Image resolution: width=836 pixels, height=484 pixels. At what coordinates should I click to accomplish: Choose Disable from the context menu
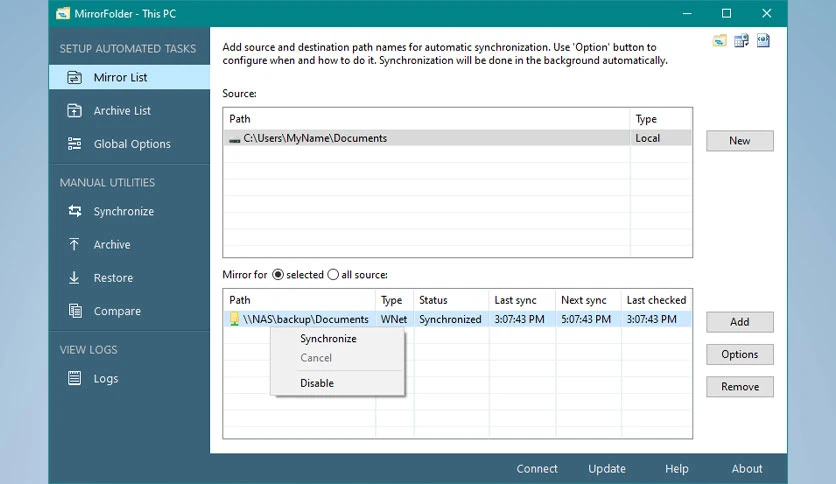click(x=337, y=383)
